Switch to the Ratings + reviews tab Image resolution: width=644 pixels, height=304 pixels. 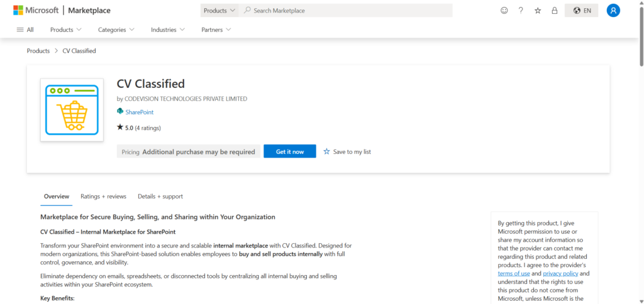[x=104, y=197]
